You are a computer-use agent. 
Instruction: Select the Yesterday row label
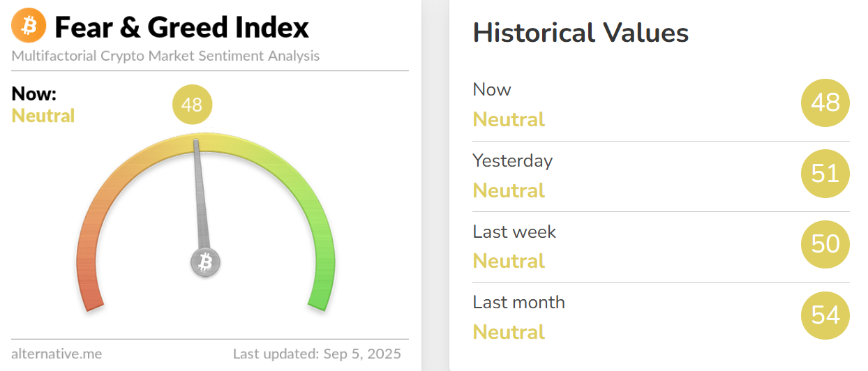(512, 160)
